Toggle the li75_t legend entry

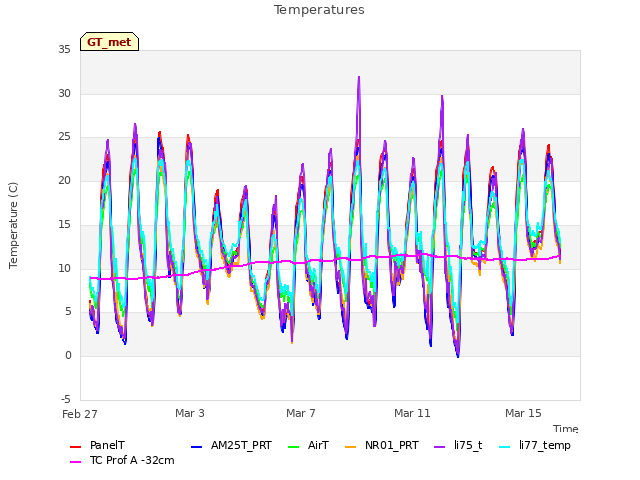pos(458,445)
